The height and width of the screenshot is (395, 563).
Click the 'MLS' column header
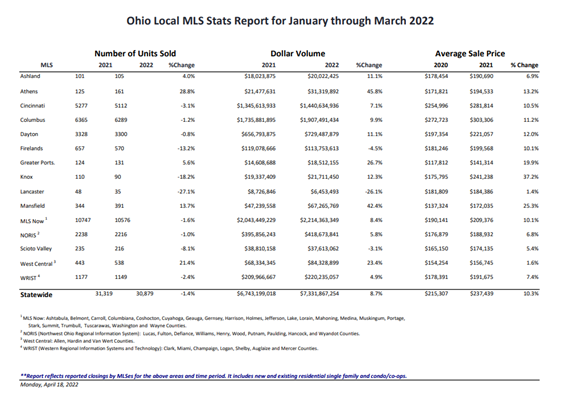(x=47, y=65)
